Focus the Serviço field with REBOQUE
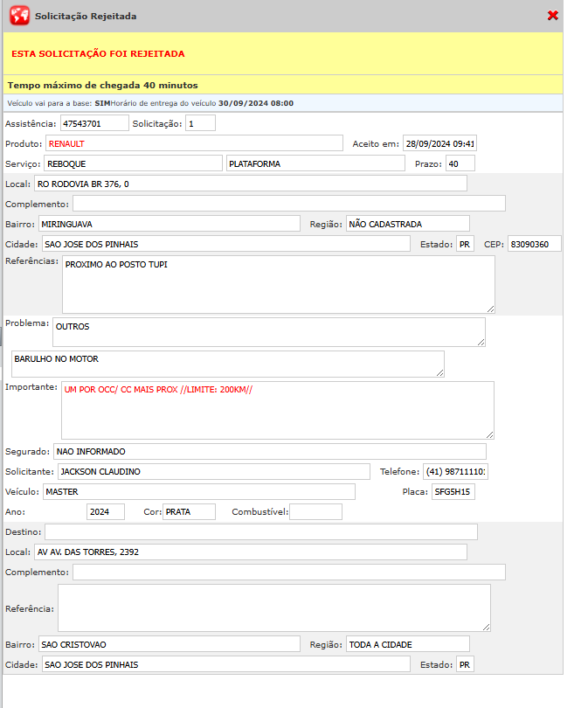This screenshot has height=708, width=588. pyautogui.click(x=133, y=163)
